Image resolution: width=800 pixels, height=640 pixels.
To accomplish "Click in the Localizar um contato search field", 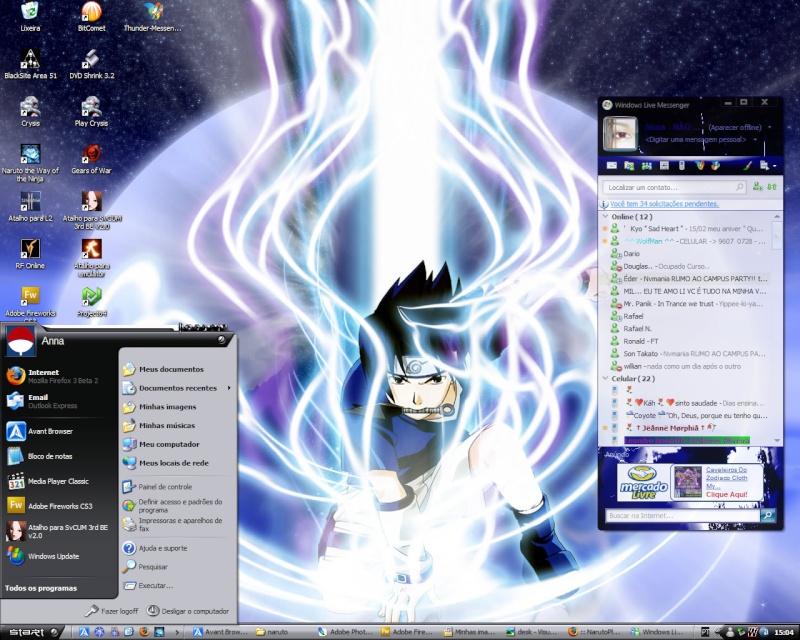I will (674, 187).
